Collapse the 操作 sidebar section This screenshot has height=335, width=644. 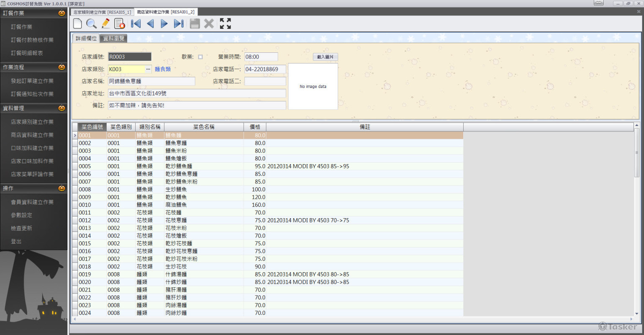pyautogui.click(x=33, y=188)
